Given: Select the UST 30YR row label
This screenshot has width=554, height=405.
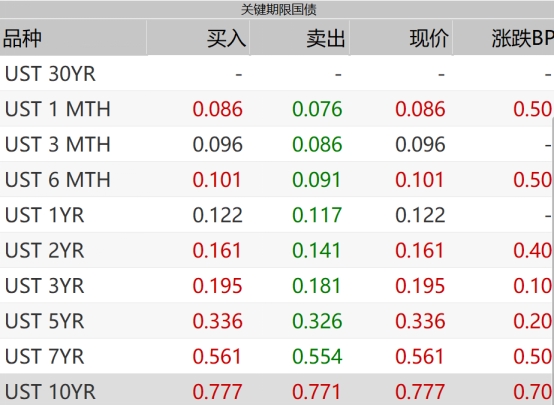Looking at the screenshot, I should click(50, 74).
